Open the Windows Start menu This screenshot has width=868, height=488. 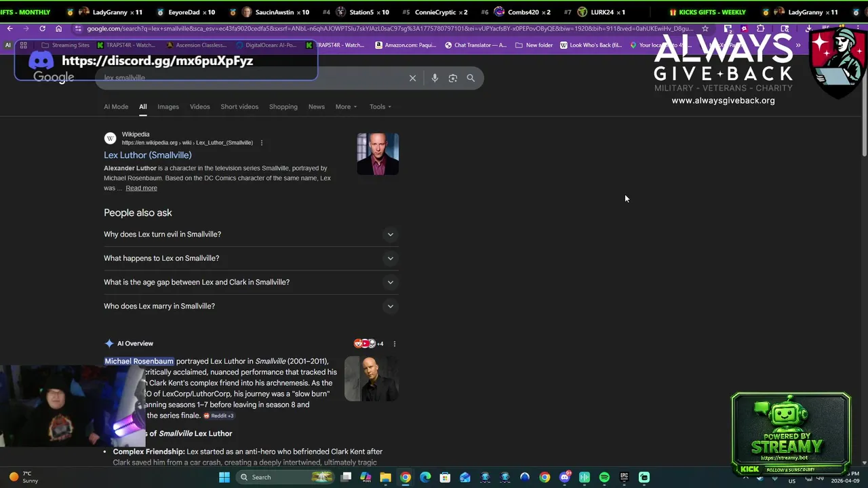224,477
